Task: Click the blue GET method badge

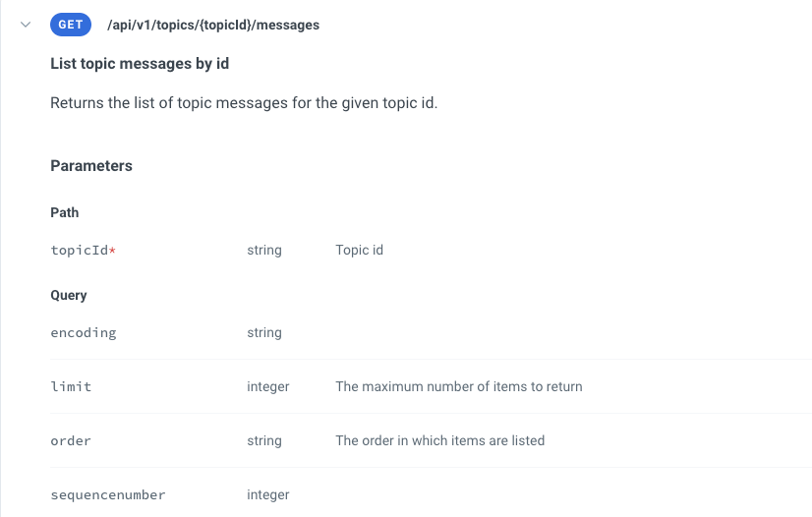Action: click(x=71, y=25)
